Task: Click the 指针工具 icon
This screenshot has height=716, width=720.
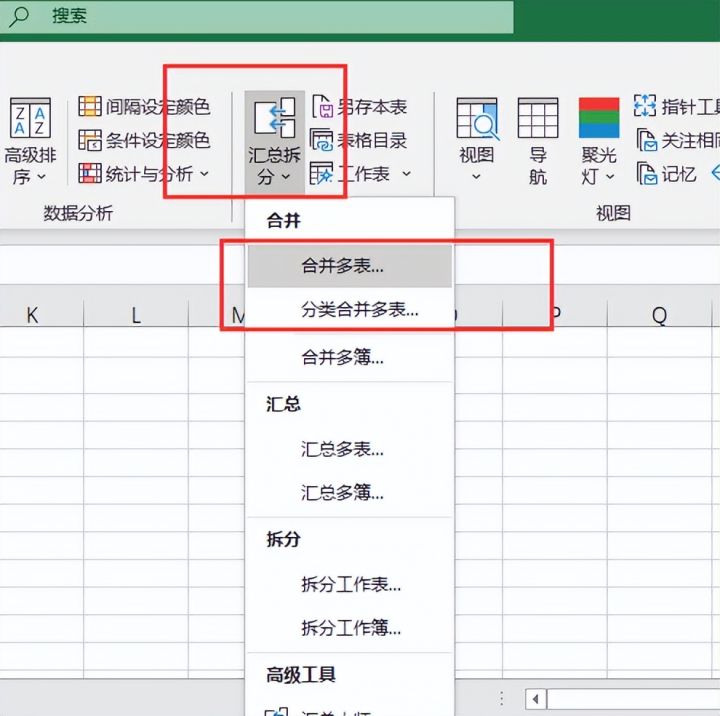Action: pyautogui.click(x=645, y=106)
